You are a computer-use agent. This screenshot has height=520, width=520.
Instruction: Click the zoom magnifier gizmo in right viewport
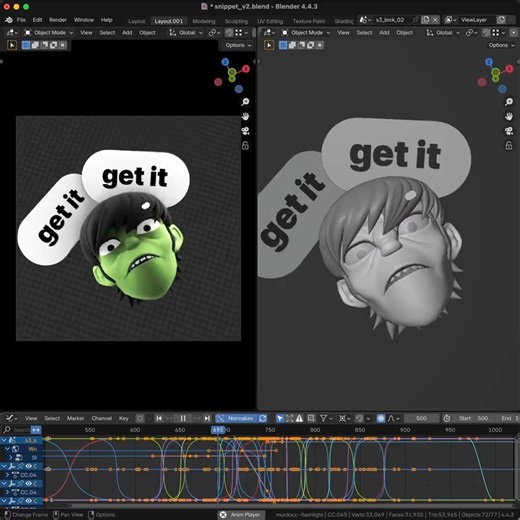click(509, 102)
